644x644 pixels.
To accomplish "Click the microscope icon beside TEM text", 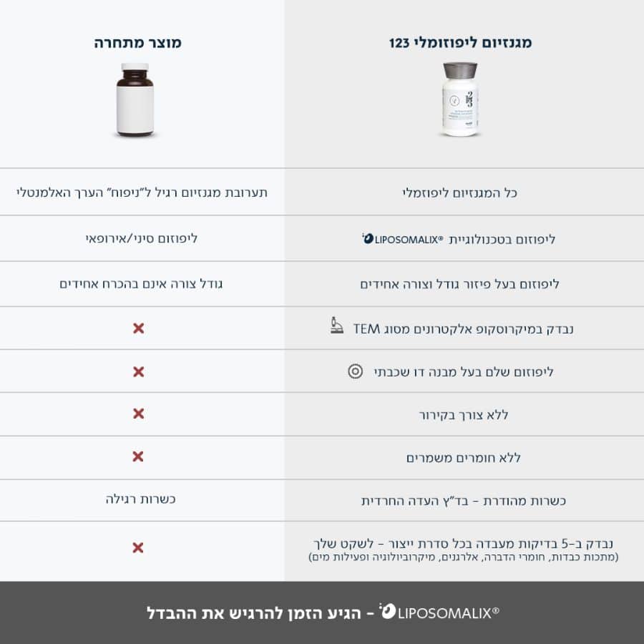I will click(335, 327).
